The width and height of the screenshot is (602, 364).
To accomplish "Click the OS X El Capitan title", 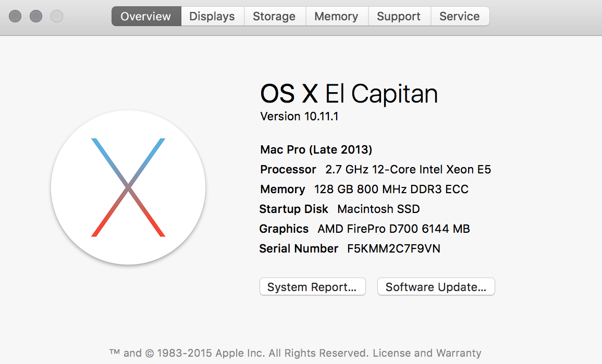I will pos(349,94).
